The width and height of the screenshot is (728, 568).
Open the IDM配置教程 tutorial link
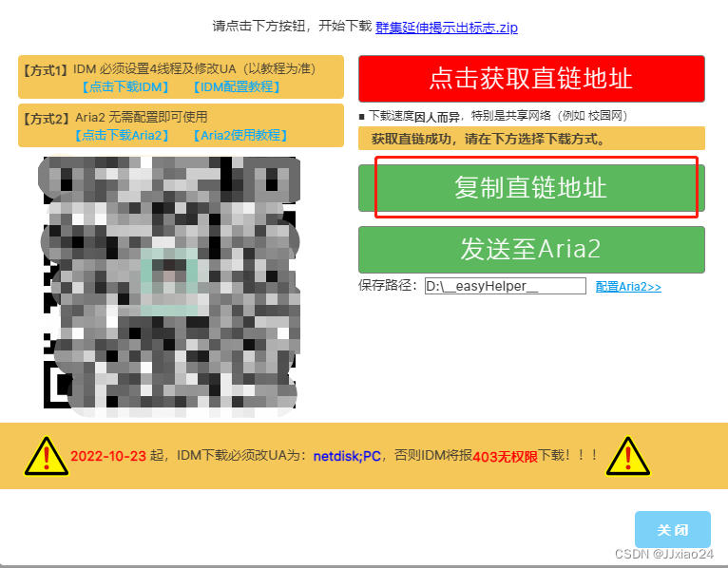[237, 86]
